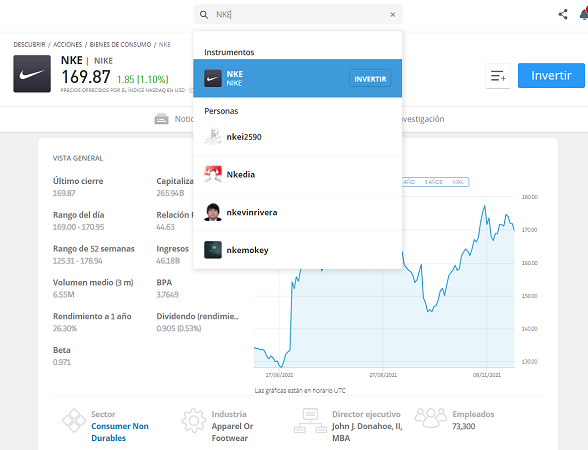Click the VISTA GENERAL heading

click(78, 158)
